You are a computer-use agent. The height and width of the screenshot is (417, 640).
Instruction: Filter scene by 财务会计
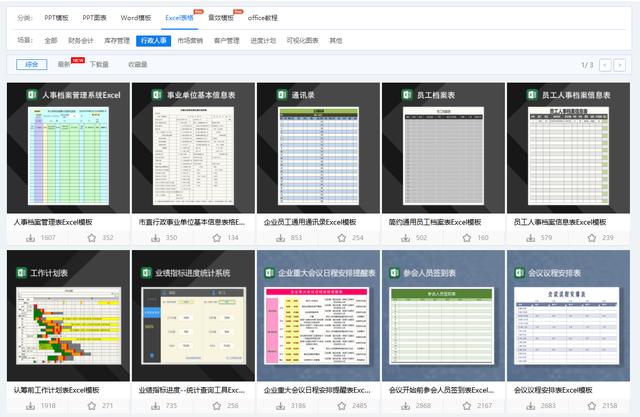click(81, 41)
